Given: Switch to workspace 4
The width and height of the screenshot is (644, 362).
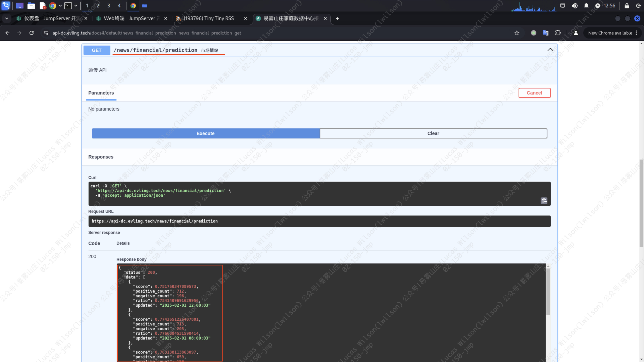Looking at the screenshot, I should pos(119,6).
